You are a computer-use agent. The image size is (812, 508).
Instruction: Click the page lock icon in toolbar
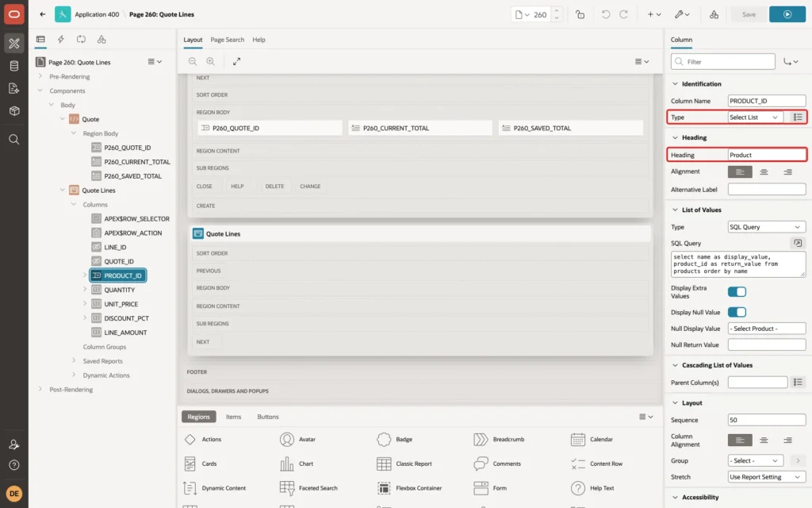(580, 14)
